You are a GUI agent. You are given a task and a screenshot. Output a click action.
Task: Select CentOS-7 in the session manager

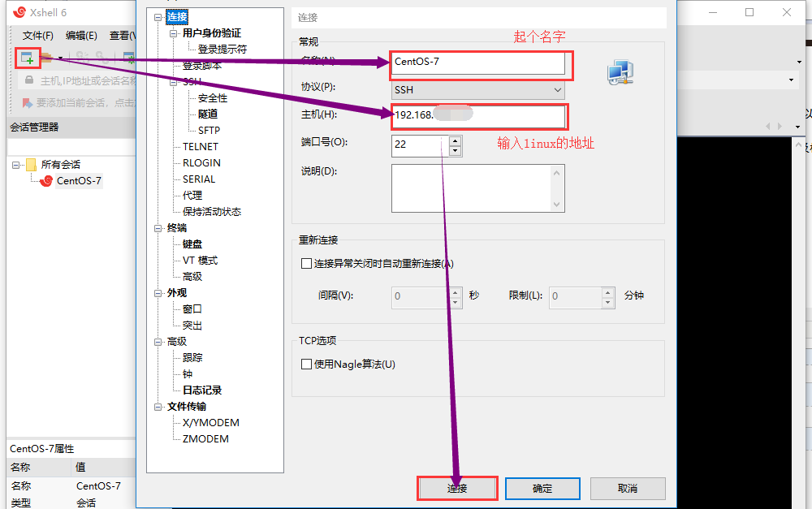click(79, 181)
